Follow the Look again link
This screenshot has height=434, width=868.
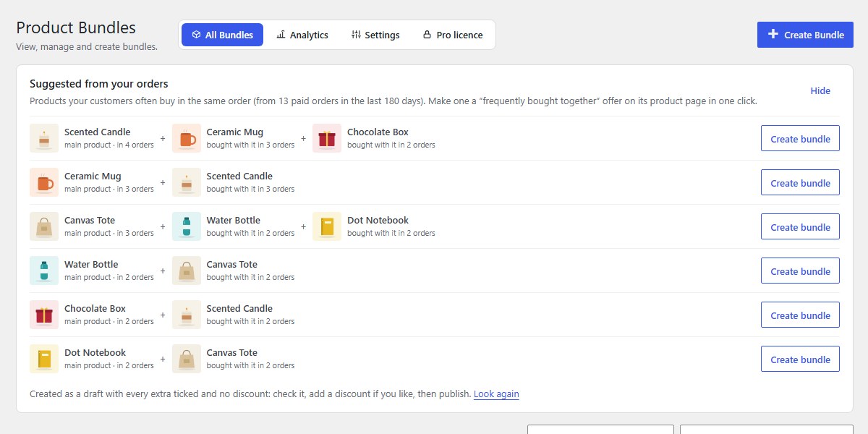pyautogui.click(x=496, y=394)
